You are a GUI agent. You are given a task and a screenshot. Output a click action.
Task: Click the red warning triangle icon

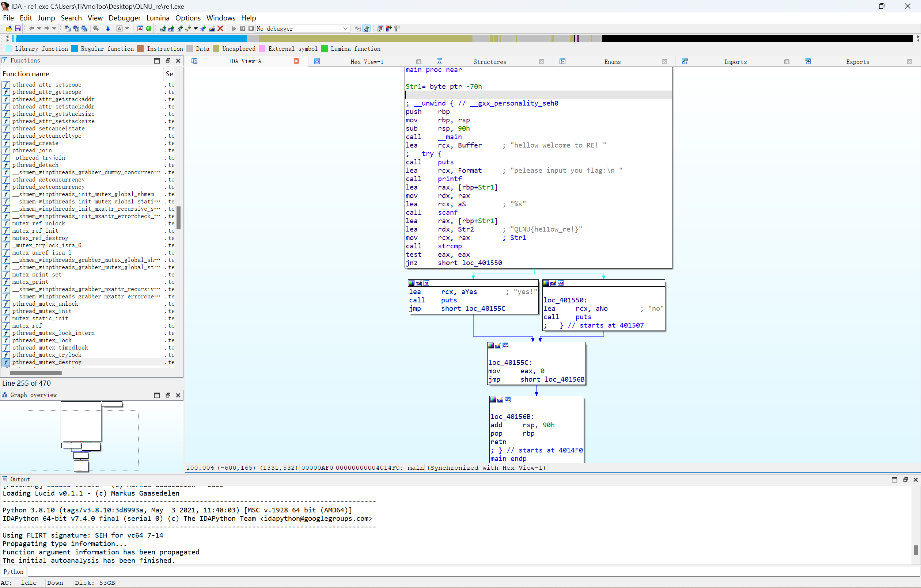(x=140, y=28)
